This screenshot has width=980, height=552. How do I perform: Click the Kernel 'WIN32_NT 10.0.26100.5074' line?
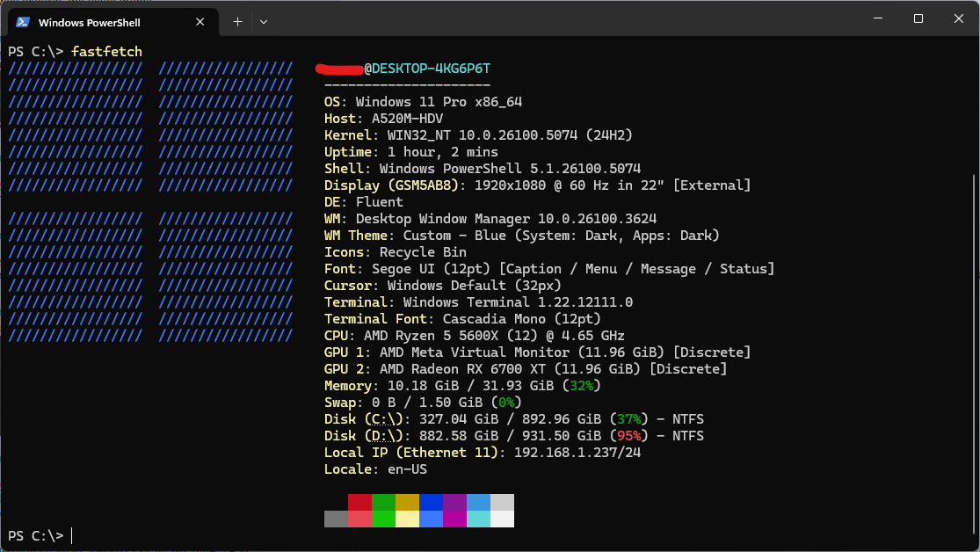point(478,135)
